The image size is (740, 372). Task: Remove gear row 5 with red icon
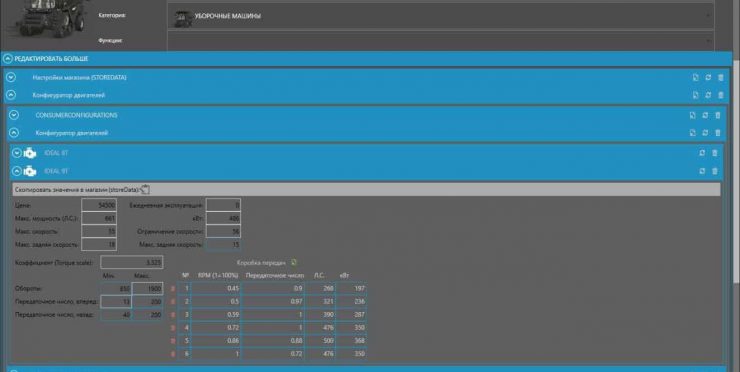(x=173, y=340)
